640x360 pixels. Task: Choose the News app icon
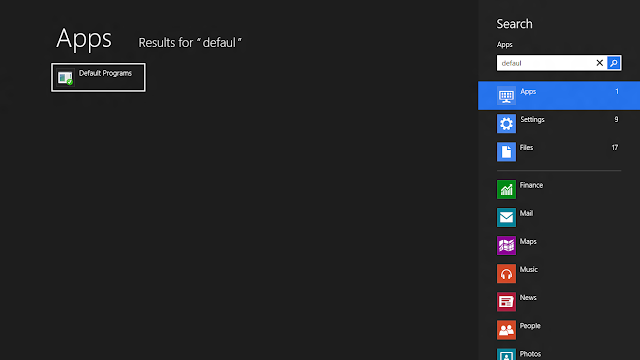tap(506, 302)
